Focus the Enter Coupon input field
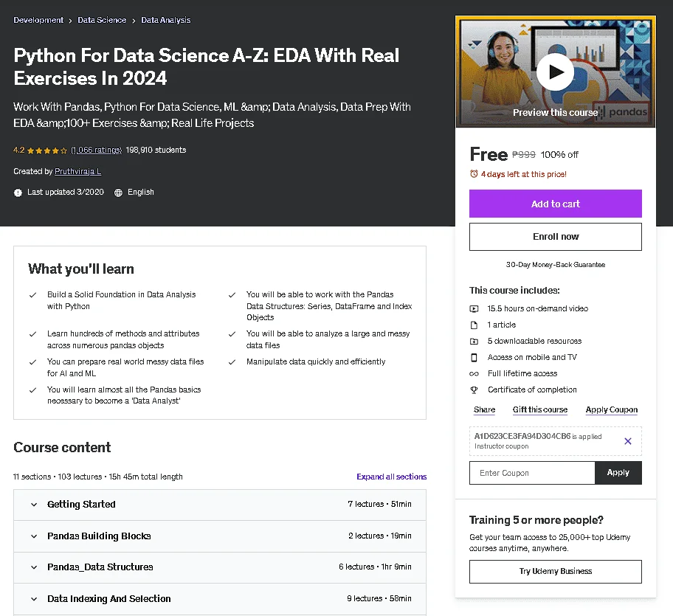The height and width of the screenshot is (616, 673). [532, 473]
